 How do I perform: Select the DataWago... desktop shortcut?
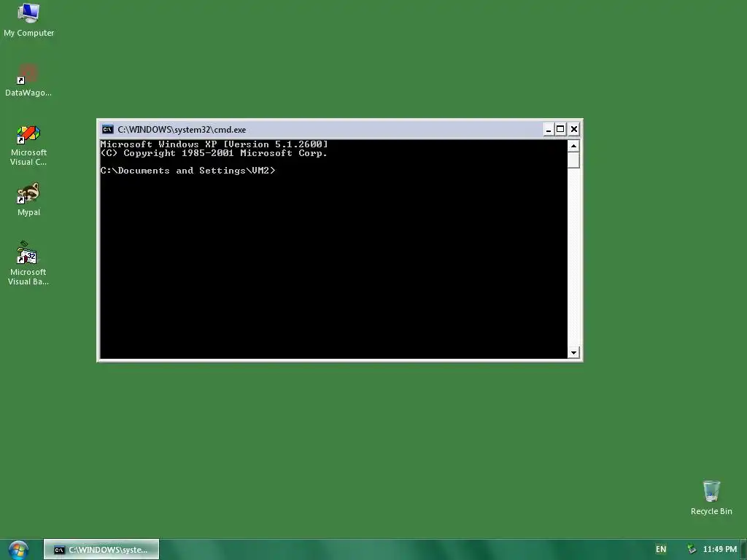click(x=28, y=80)
